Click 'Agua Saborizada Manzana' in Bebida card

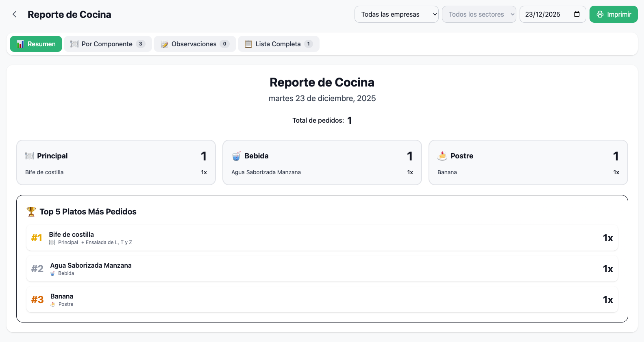[x=266, y=172]
